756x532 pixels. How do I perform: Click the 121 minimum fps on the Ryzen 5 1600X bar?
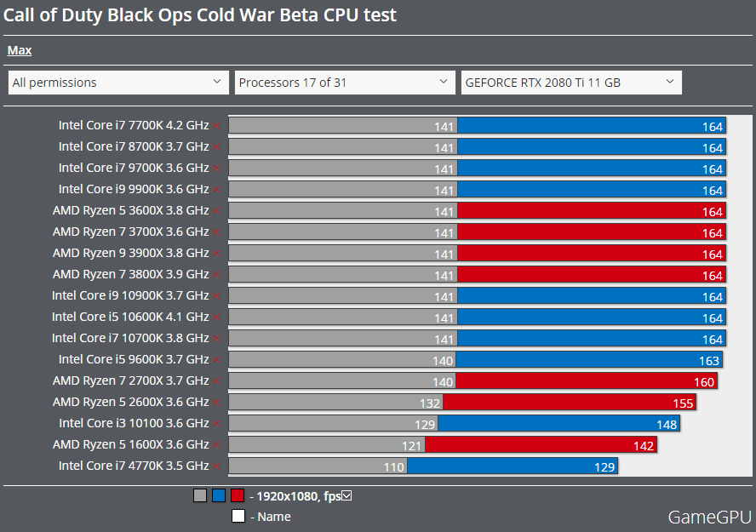coord(412,446)
